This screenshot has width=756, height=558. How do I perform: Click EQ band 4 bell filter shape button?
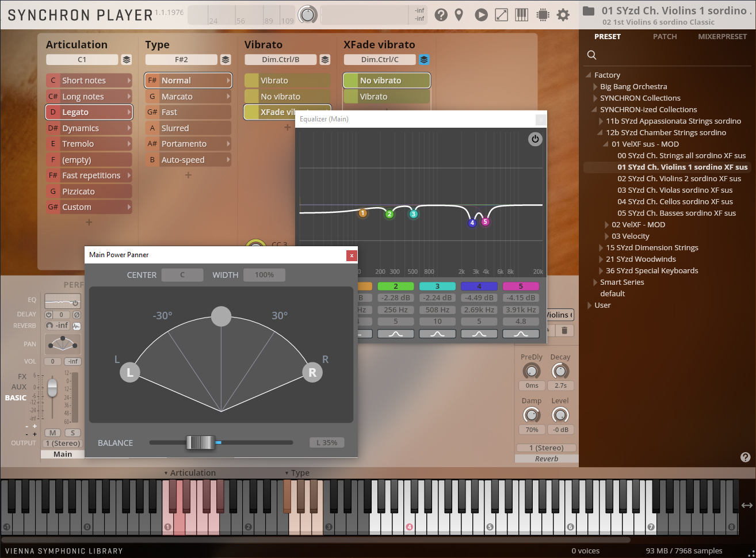[479, 334]
